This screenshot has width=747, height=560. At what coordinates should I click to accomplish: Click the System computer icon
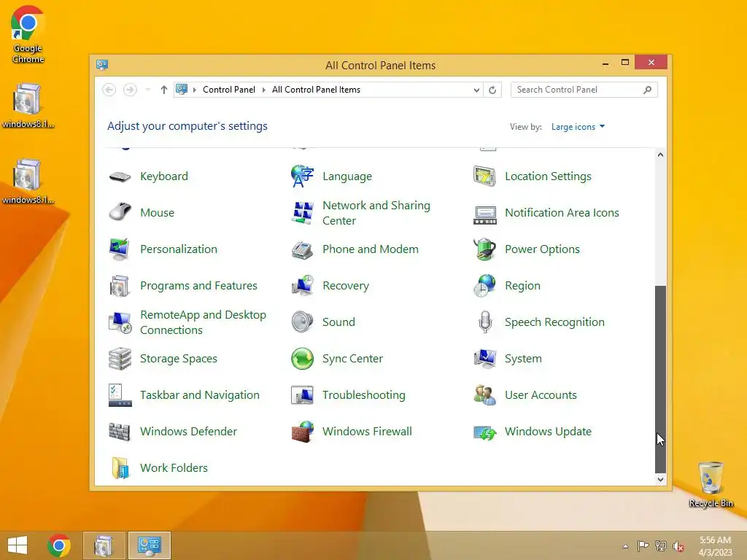click(x=485, y=359)
